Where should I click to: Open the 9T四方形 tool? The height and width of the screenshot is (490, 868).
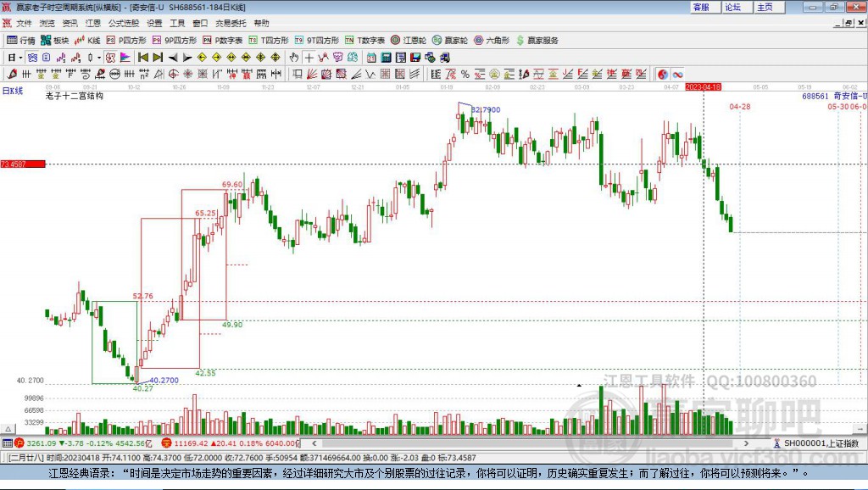(317, 41)
